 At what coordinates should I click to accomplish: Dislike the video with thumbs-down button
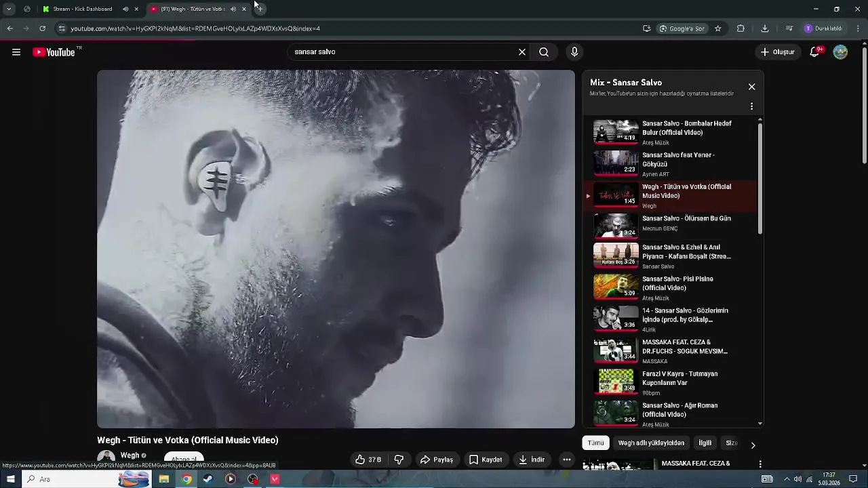click(399, 460)
